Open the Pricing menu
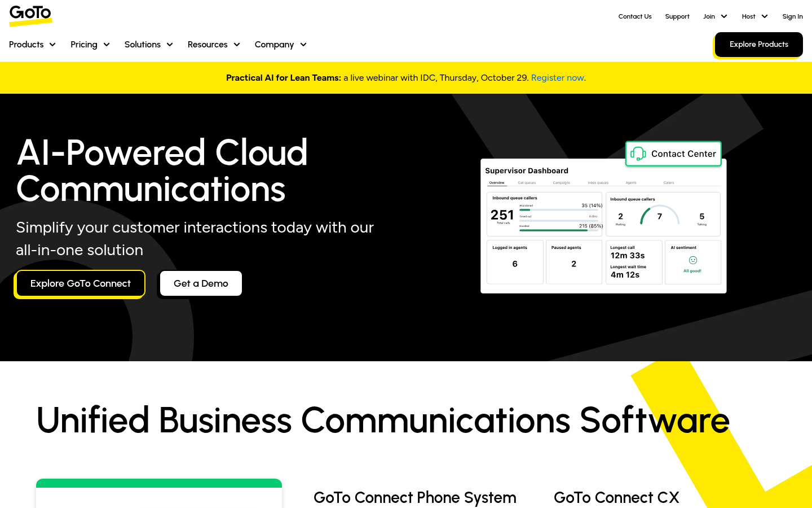Screen dimensions: 812x508 click(x=90, y=45)
